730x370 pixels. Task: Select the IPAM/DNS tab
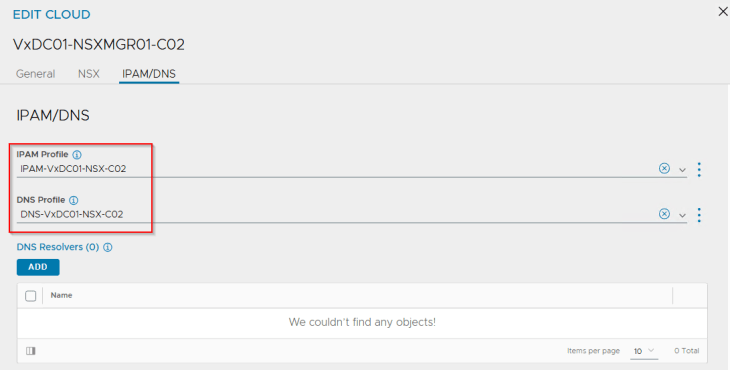click(149, 74)
